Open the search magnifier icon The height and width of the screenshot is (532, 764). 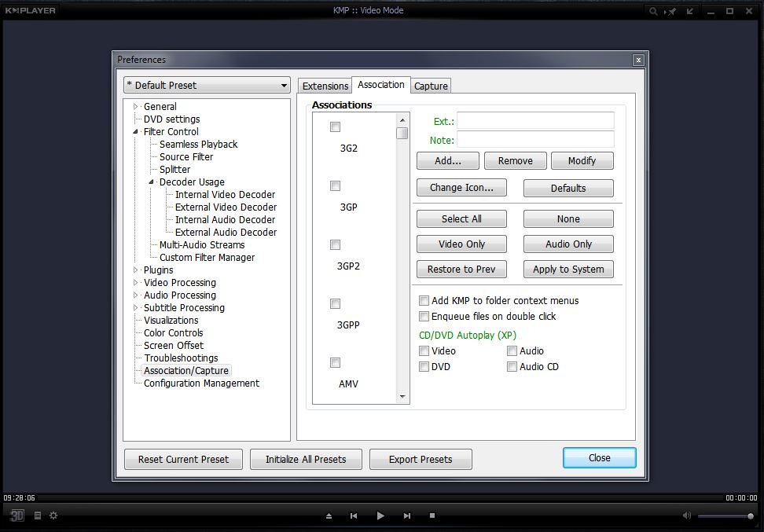[x=654, y=10]
